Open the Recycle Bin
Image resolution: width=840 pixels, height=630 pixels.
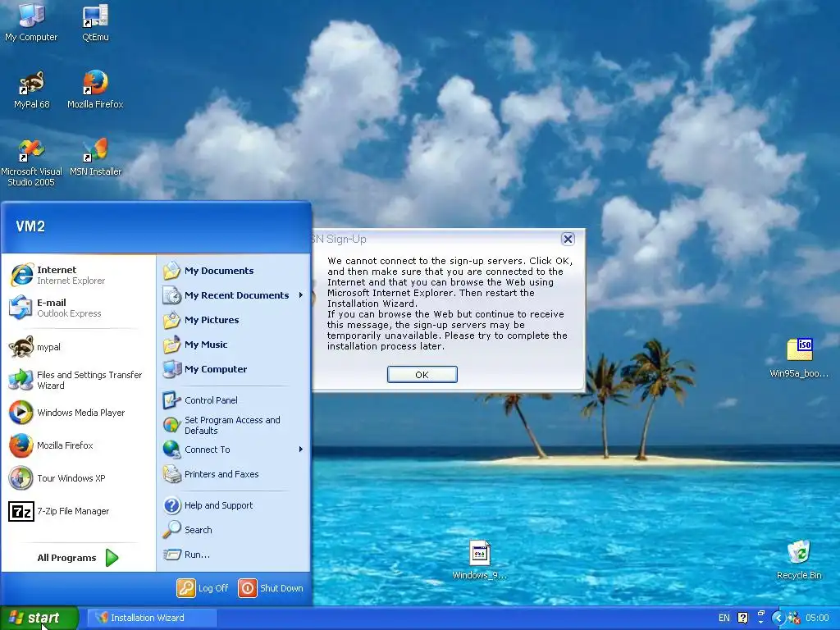tap(799, 559)
